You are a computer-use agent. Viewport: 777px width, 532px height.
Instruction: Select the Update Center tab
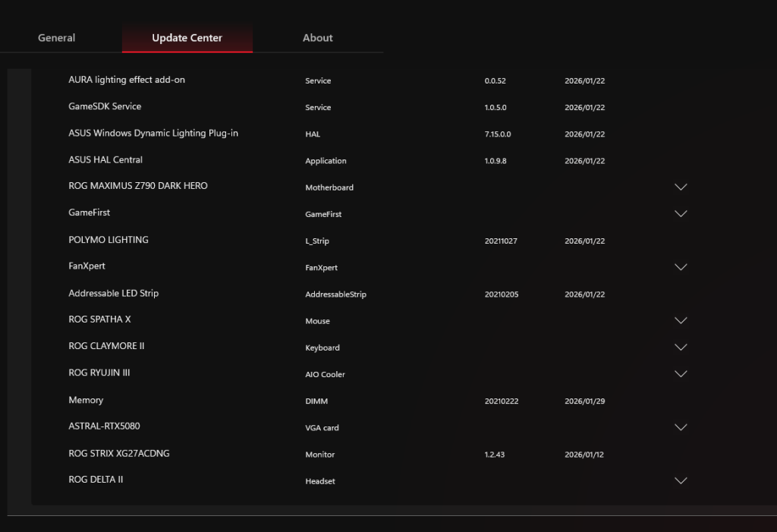187,38
